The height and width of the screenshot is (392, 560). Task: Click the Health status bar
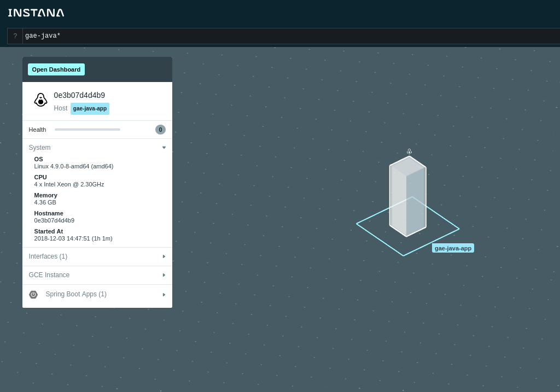coord(87,130)
